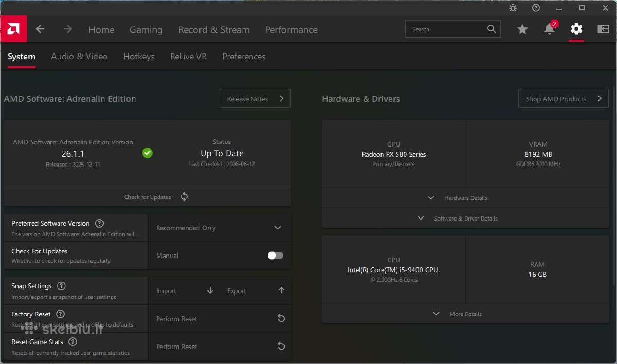
Task: Click Released : 2025-12-11 text
Action: click(72, 165)
